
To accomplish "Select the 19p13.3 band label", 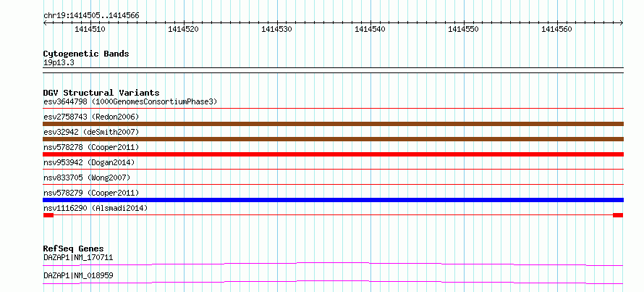I will (59, 63).
